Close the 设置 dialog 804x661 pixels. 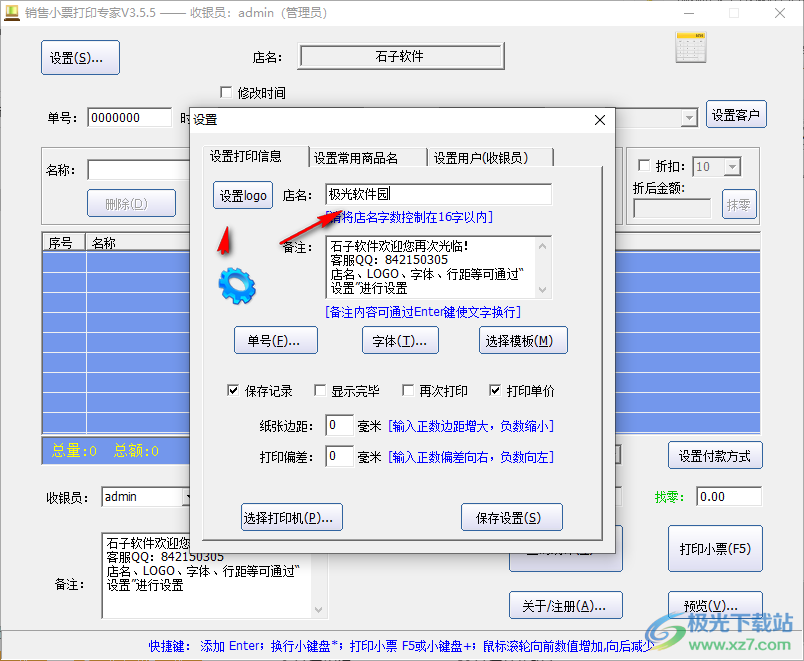(600, 120)
